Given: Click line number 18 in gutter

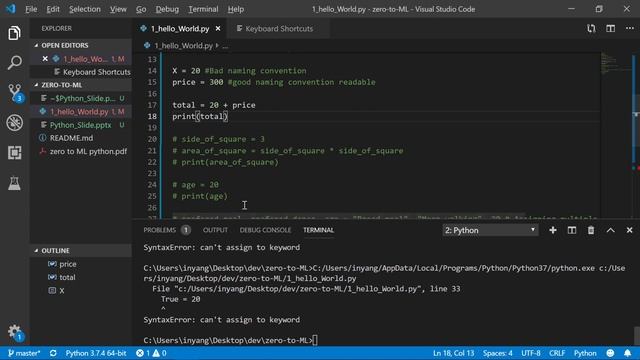Looking at the screenshot, I should click(152, 116).
